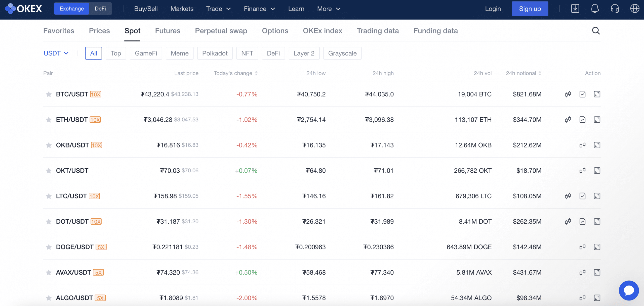Filter pairs by GameFi category

coord(146,53)
